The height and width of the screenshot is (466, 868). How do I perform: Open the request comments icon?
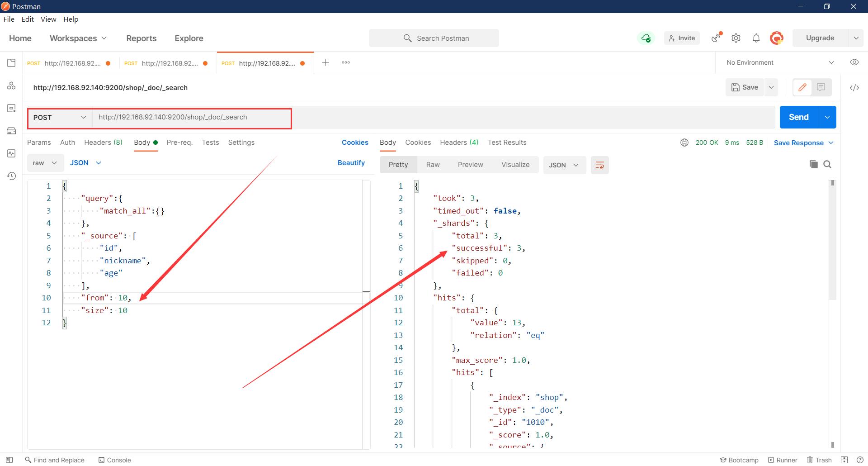tap(821, 87)
